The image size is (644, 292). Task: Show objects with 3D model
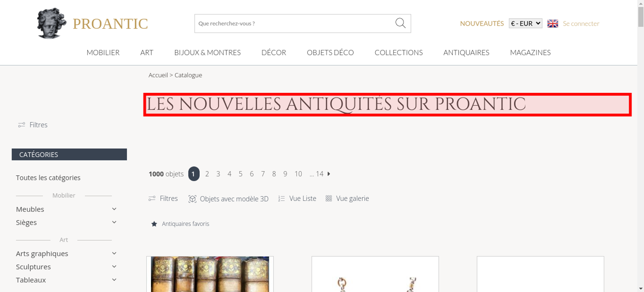click(x=228, y=199)
